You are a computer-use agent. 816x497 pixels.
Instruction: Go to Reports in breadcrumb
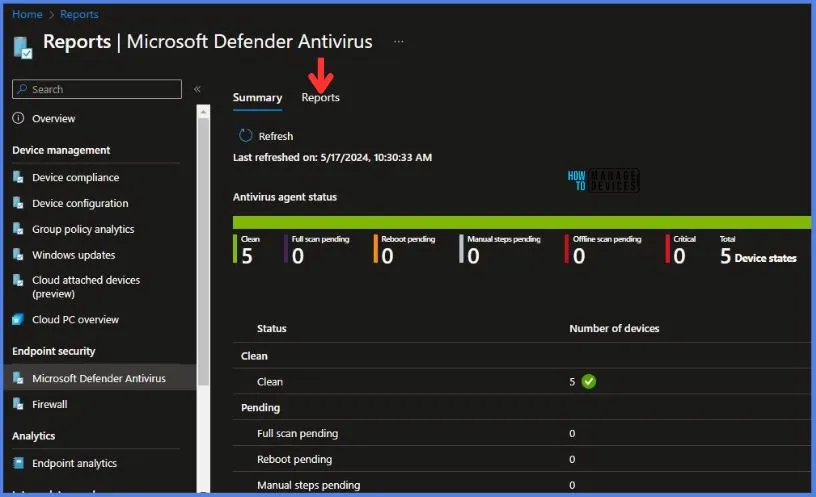click(x=79, y=14)
